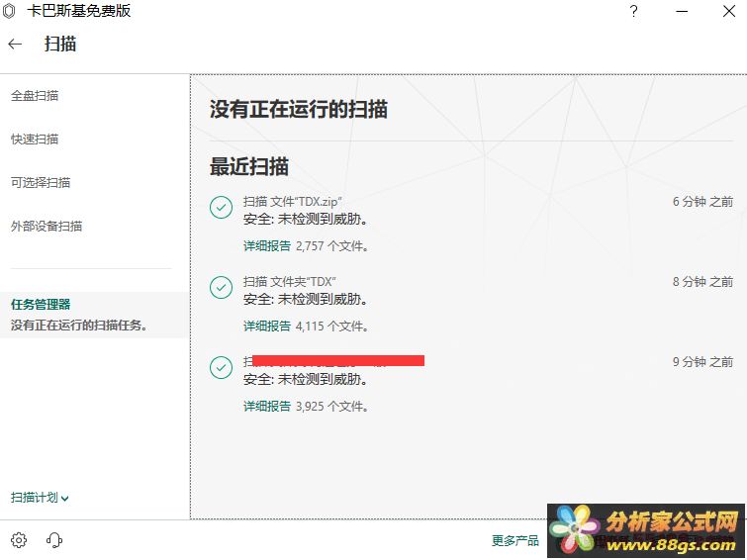Click the text 扫描 文件“TDX.zip”

293,202
